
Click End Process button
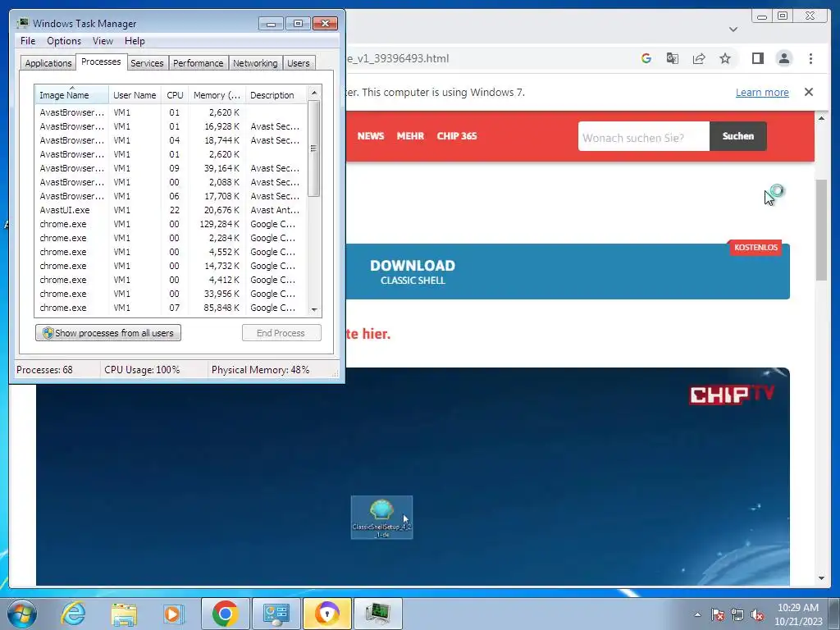coord(281,333)
